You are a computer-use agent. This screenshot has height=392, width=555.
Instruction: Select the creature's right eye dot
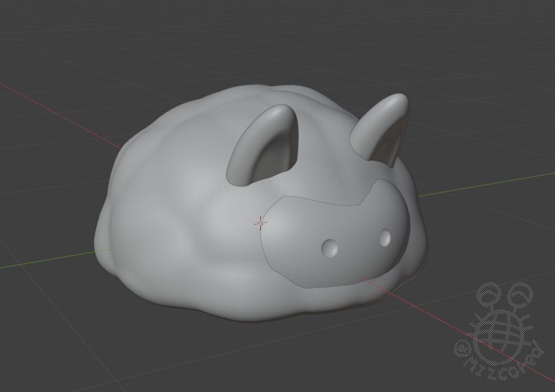[385, 238]
